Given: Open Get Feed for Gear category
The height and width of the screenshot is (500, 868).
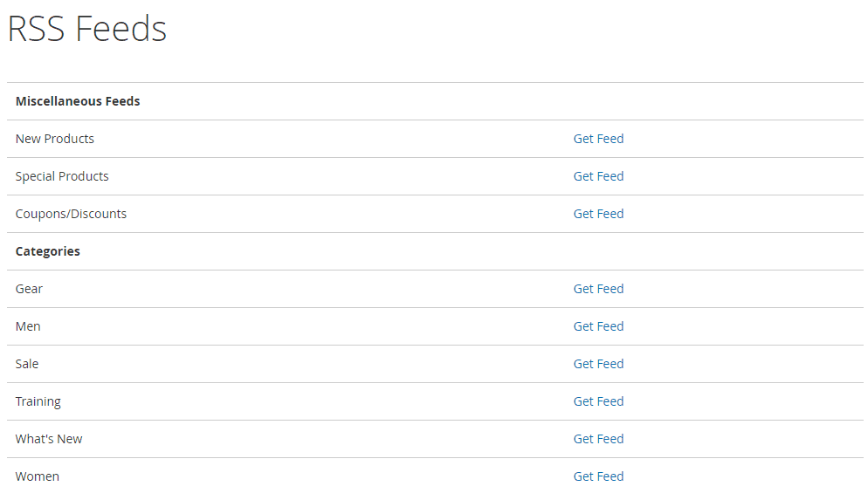Looking at the screenshot, I should tap(598, 290).
